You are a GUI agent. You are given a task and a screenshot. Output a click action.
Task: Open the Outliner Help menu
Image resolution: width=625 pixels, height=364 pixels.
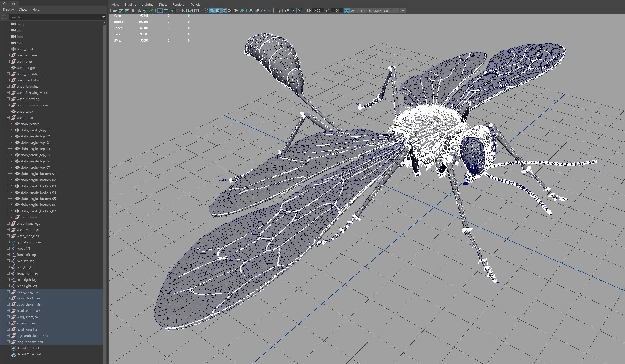36,9
